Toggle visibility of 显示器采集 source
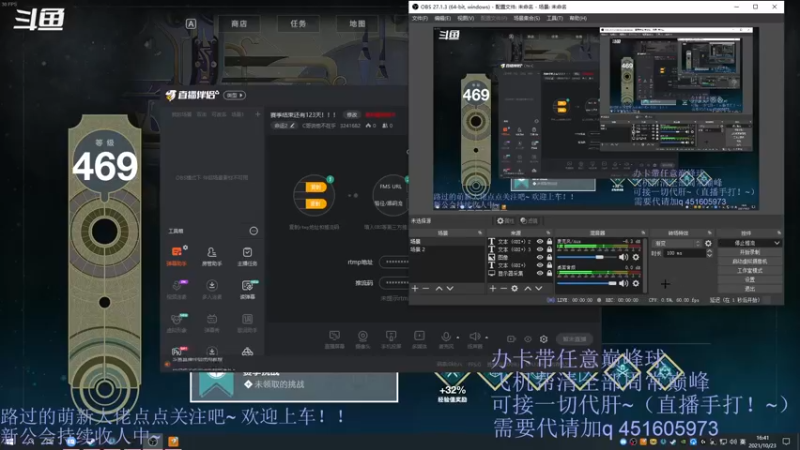 click(x=540, y=273)
